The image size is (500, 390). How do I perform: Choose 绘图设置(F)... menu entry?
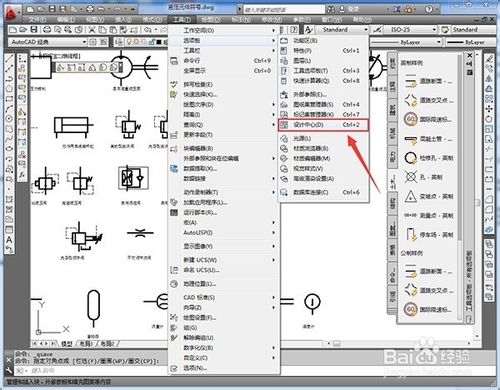pos(224,318)
